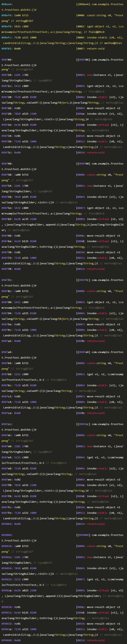Screen dimensions: 127x644
Task: Select address 098f58: StringBuilder init line
Action: pos(7,197)
